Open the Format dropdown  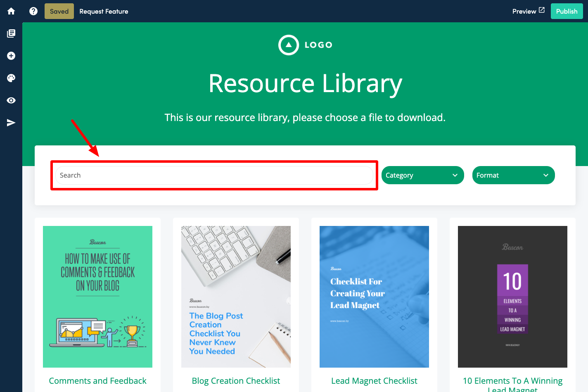tap(513, 175)
